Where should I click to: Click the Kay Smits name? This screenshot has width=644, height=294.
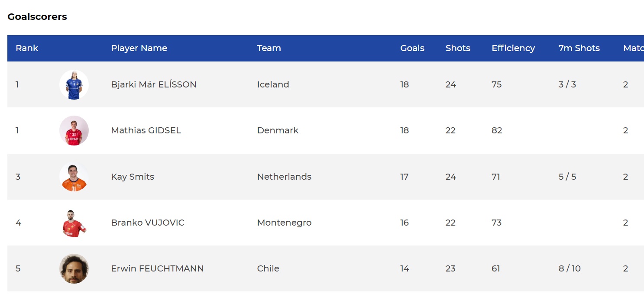click(x=133, y=177)
